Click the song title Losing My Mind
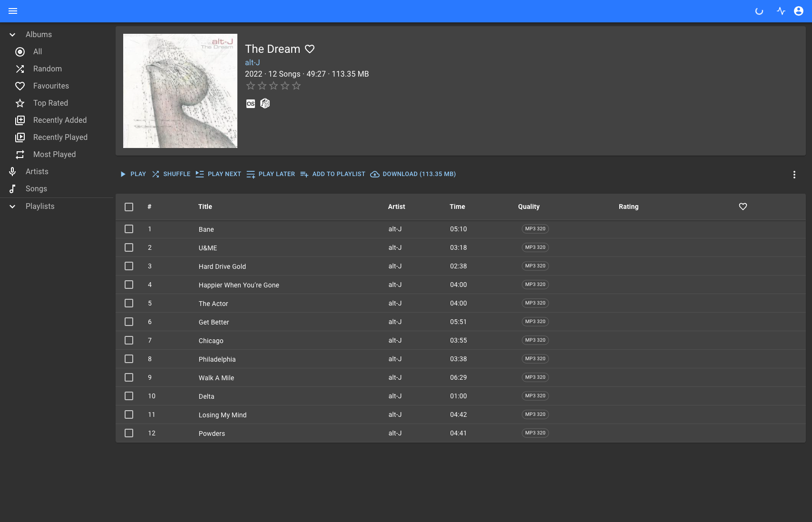The width and height of the screenshot is (812, 522). pos(223,415)
